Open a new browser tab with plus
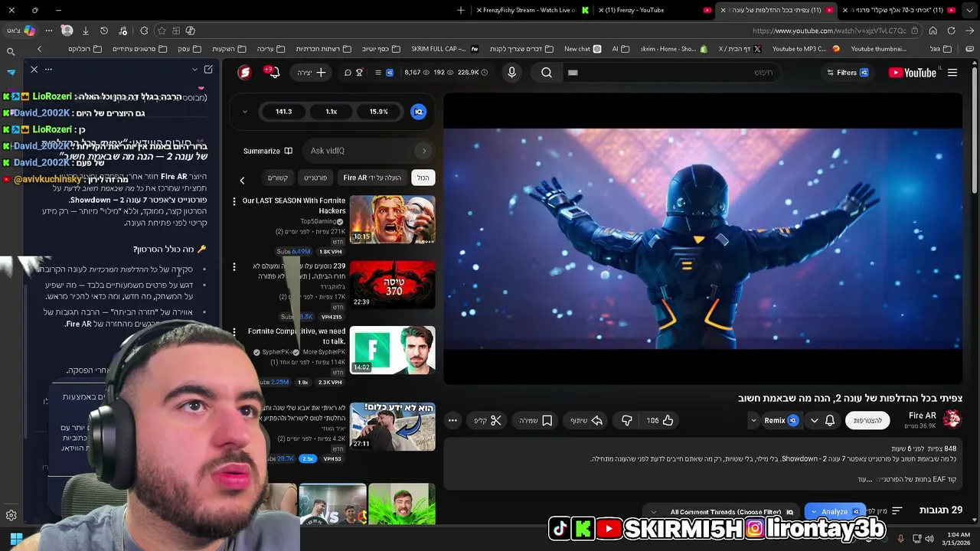Screen dimensions: 980x551 [x=460, y=10]
